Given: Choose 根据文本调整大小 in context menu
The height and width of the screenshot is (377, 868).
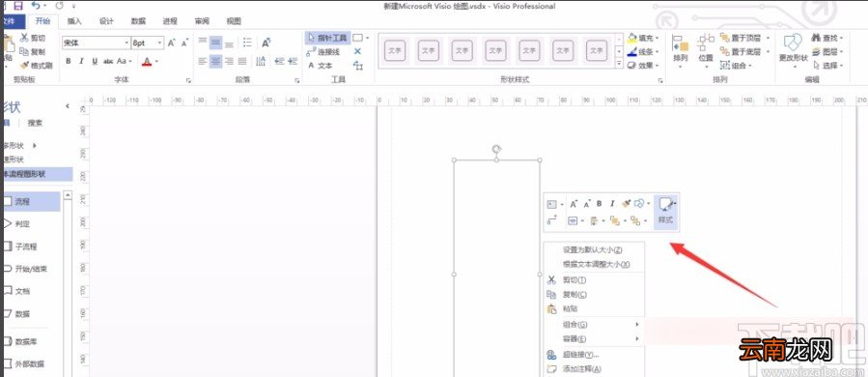Looking at the screenshot, I should coord(595,265).
